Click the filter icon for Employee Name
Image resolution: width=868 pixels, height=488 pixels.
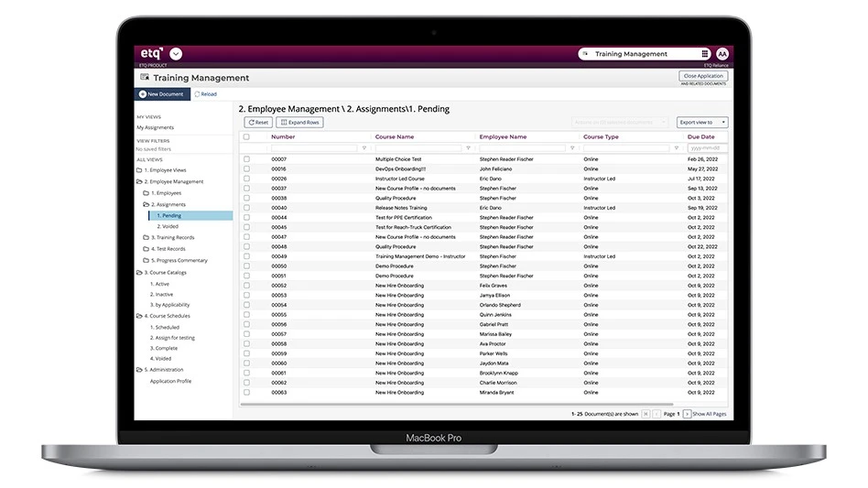(572, 147)
